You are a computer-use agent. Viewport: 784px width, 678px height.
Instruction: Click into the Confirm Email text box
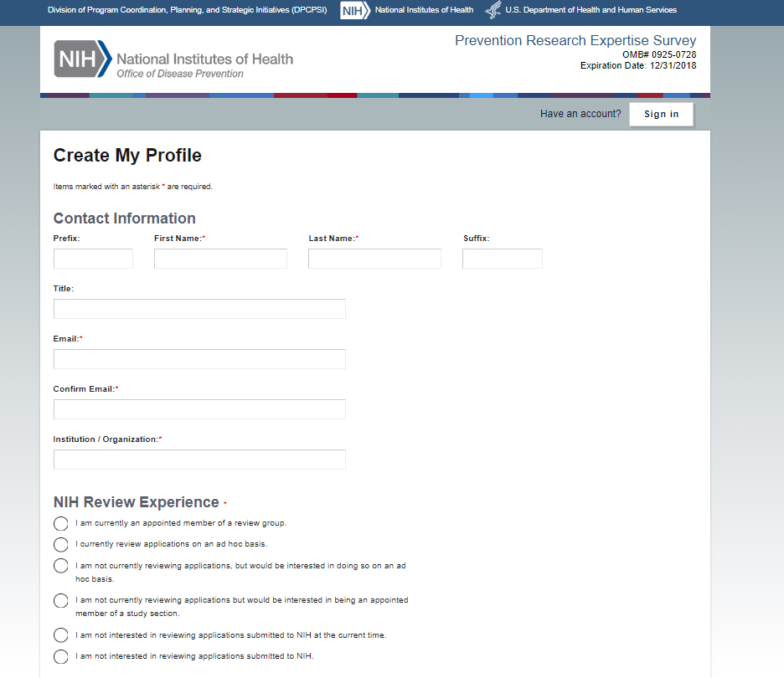click(x=199, y=409)
